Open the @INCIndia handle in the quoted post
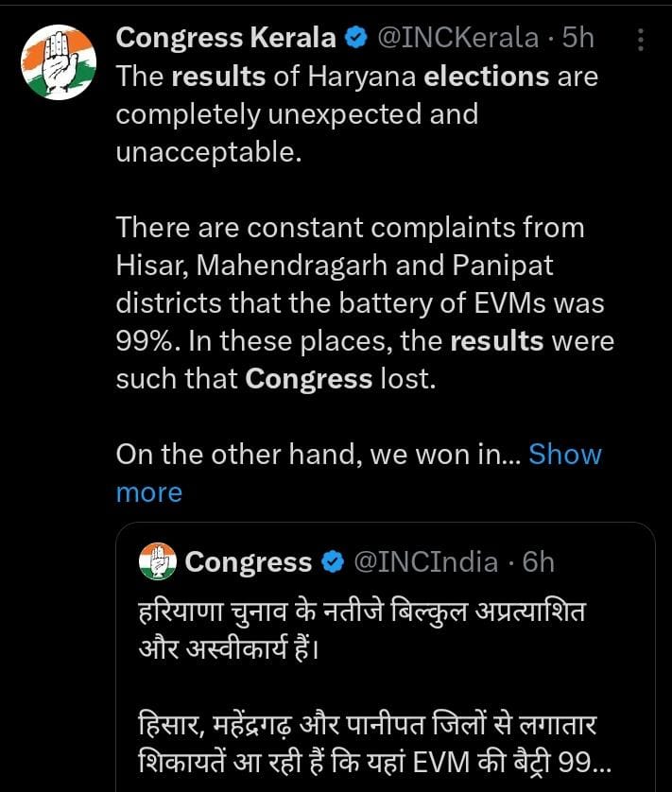 425,562
